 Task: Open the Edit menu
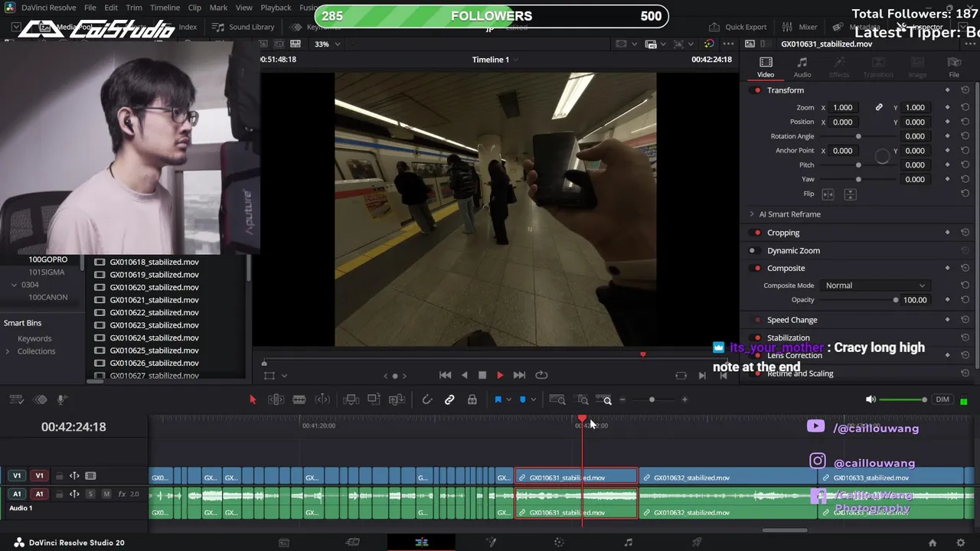(111, 8)
